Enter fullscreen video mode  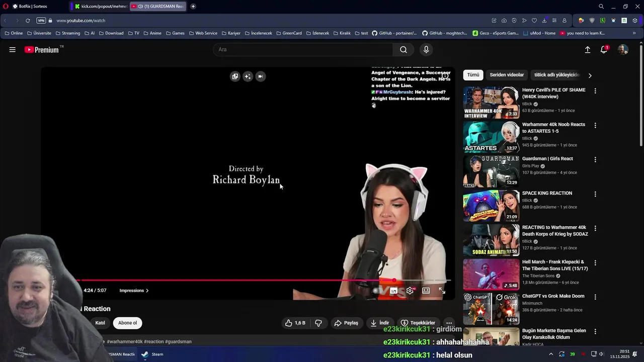[442, 291]
